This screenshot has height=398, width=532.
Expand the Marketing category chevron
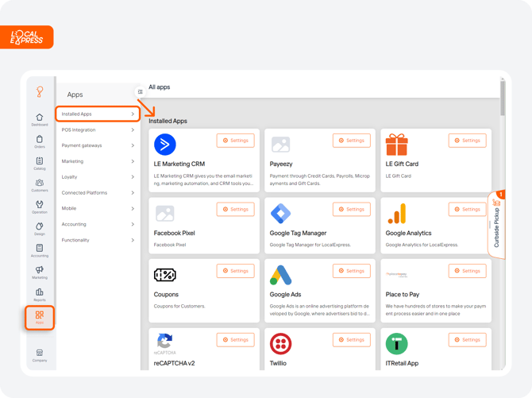pos(133,161)
